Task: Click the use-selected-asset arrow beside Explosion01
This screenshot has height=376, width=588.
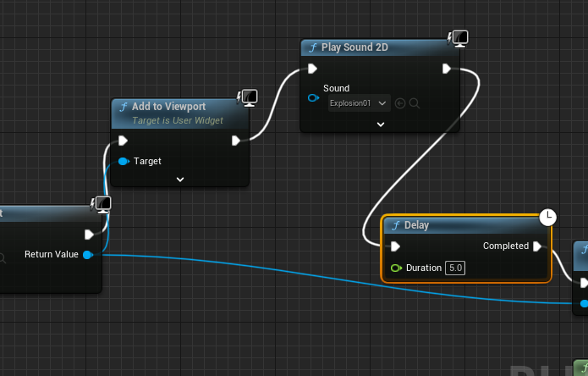Action: click(400, 103)
